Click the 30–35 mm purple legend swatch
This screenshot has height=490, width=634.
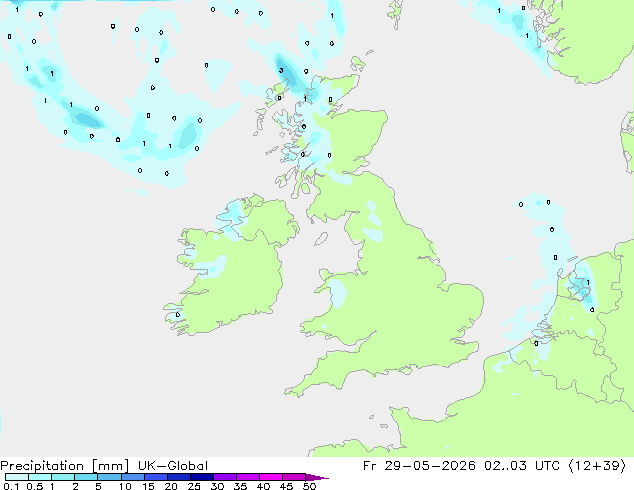tap(225, 477)
